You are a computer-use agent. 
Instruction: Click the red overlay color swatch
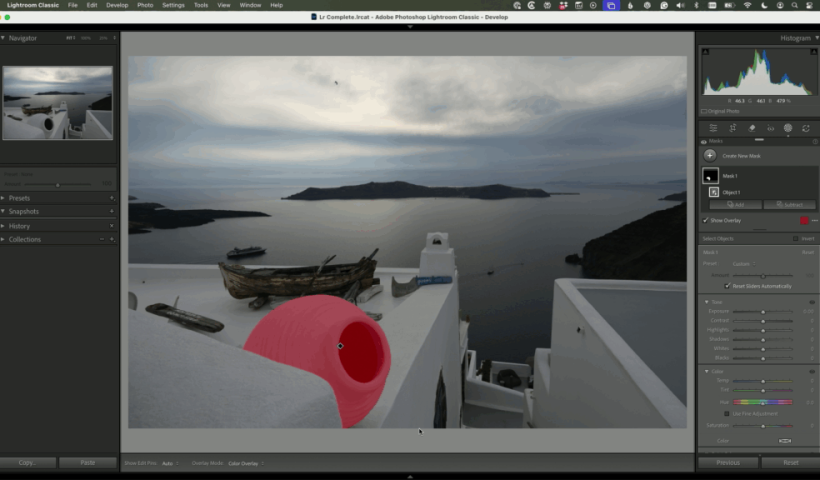click(x=803, y=220)
